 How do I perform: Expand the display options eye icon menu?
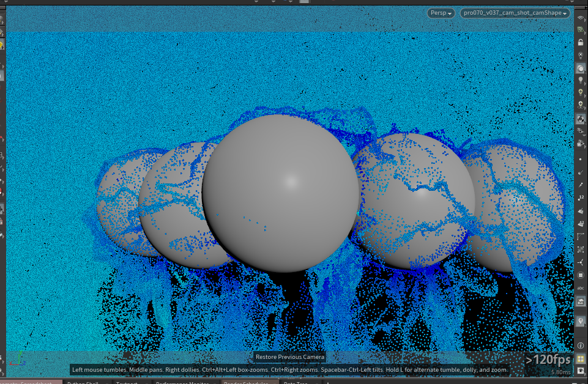(581, 131)
